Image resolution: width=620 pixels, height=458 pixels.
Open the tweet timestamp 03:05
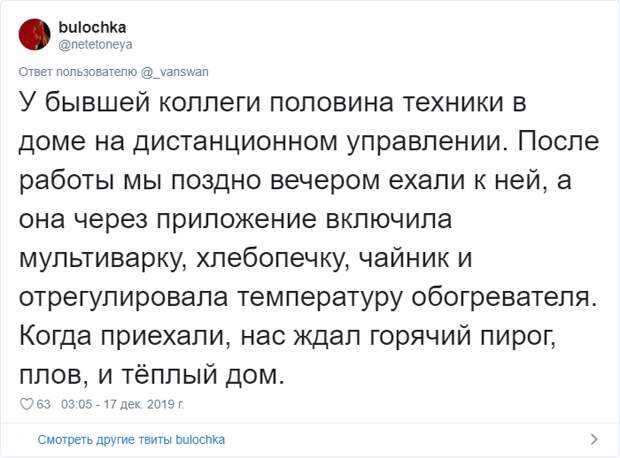click(x=77, y=404)
